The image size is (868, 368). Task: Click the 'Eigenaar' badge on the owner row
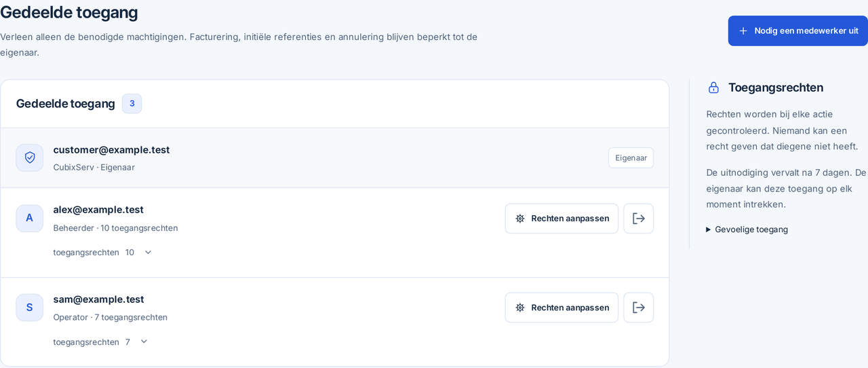pyautogui.click(x=631, y=158)
